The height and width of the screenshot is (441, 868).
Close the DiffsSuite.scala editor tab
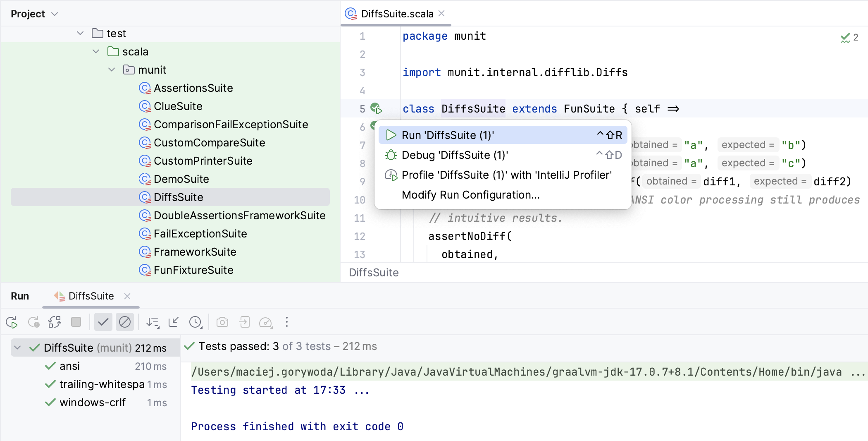tap(441, 14)
